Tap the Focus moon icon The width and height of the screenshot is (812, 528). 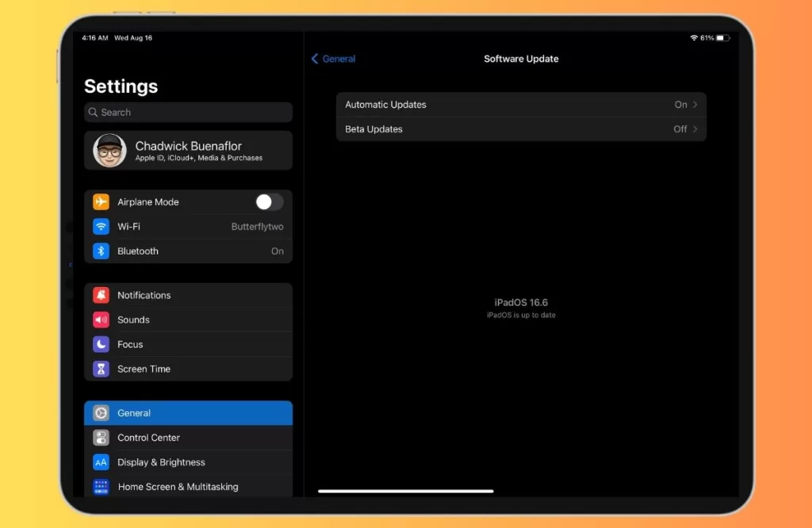[x=101, y=344]
